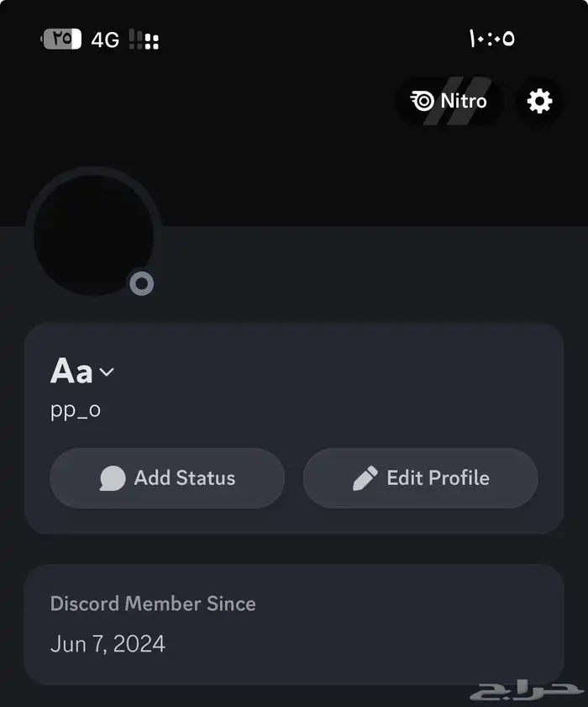Click the speech bubble icon on Add Status
The width and height of the screenshot is (588, 707).
pyautogui.click(x=113, y=478)
